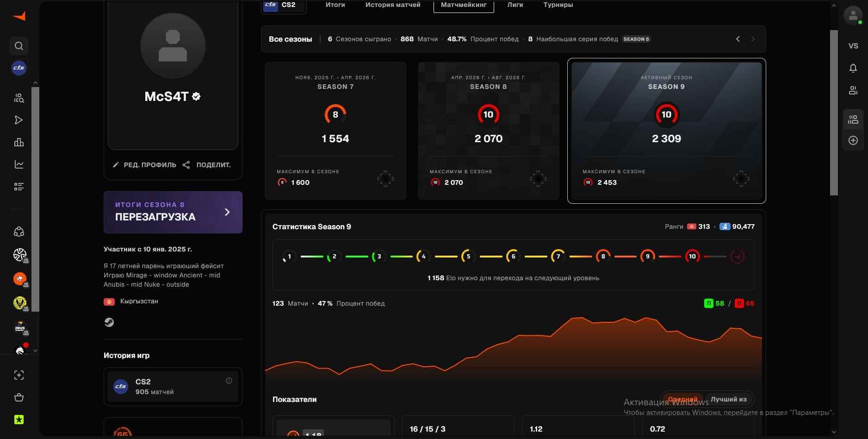Open the linked Steam account icon
The height and width of the screenshot is (439, 868).
tap(109, 322)
